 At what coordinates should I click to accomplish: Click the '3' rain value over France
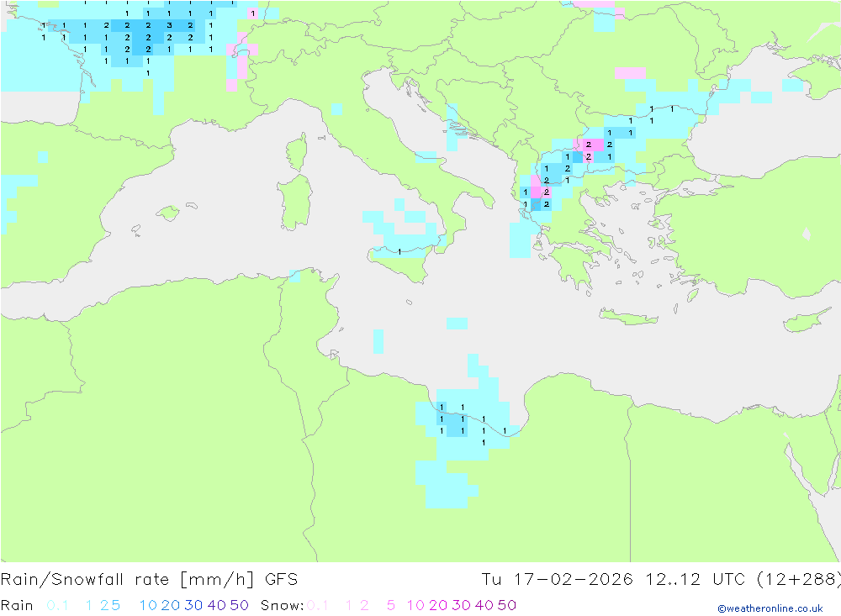(170, 25)
